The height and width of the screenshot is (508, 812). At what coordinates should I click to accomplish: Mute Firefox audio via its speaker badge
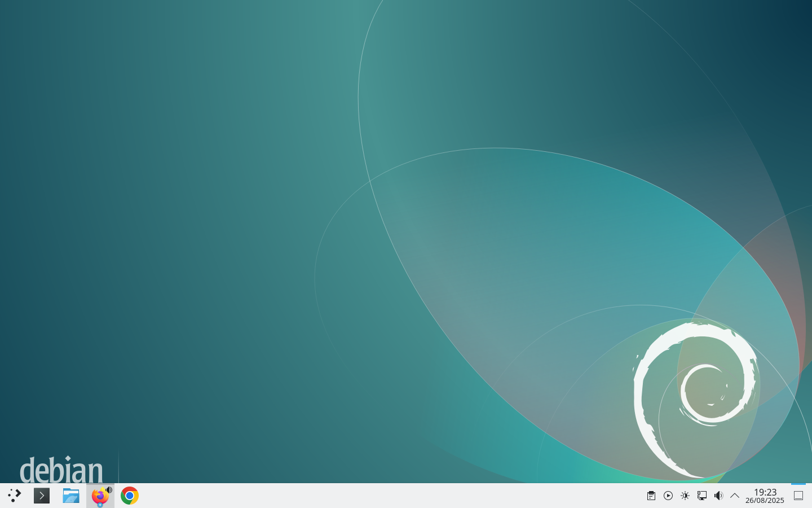[x=109, y=489]
